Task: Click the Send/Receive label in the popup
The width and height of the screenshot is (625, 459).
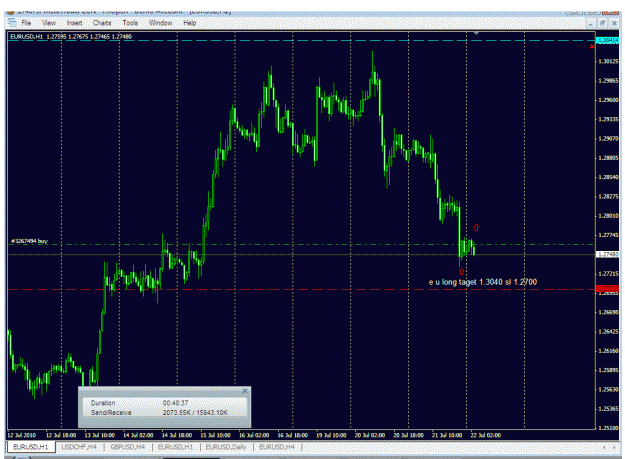Action: pos(111,412)
